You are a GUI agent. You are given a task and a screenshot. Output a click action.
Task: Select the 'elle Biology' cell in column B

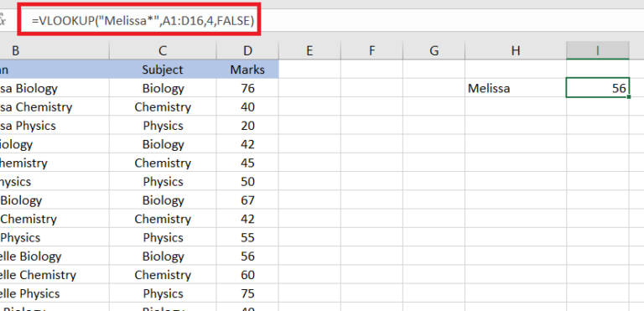55,256
